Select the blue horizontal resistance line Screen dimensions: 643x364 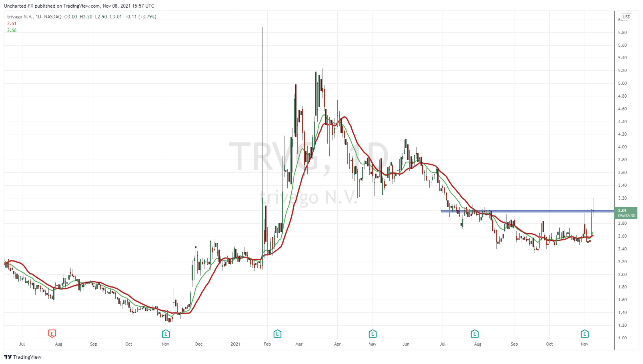pos(527,211)
